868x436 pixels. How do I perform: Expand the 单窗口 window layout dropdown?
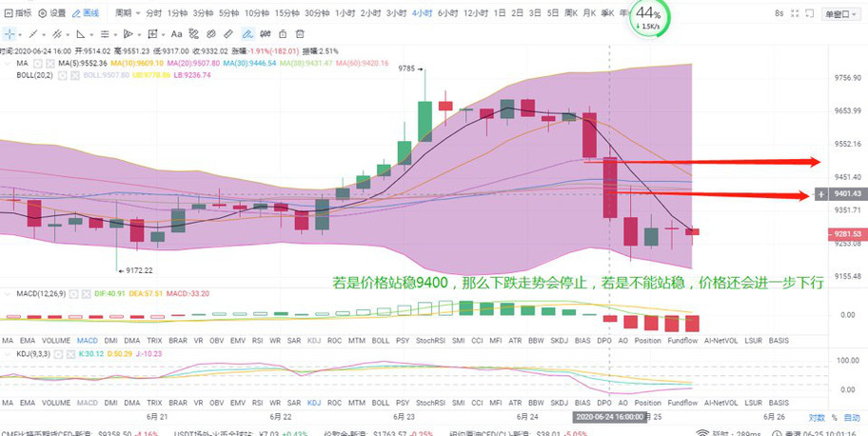click(838, 13)
